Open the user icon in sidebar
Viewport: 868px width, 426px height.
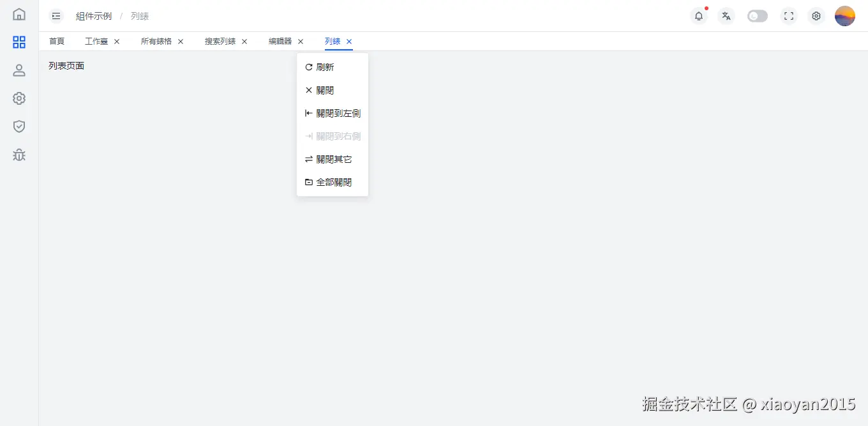(x=19, y=70)
